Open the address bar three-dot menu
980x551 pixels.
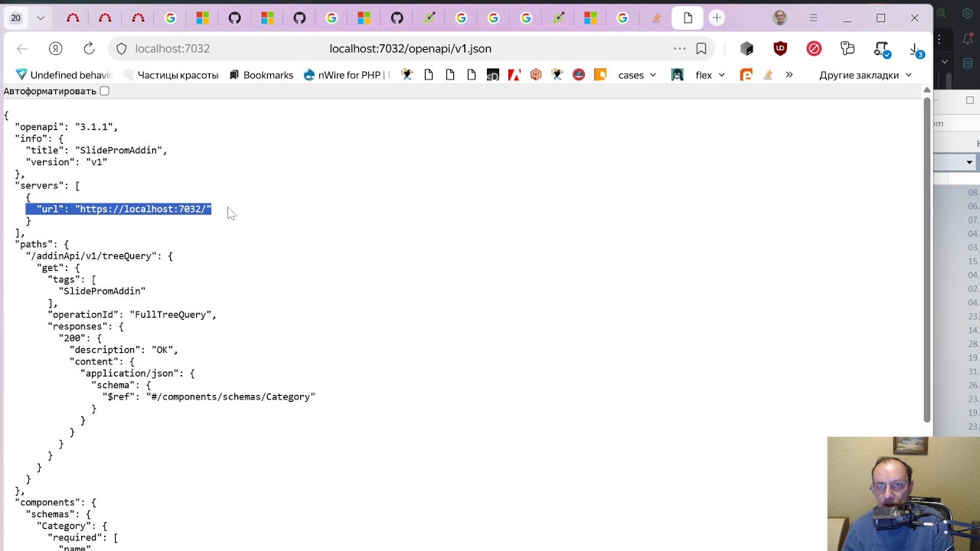(x=679, y=48)
